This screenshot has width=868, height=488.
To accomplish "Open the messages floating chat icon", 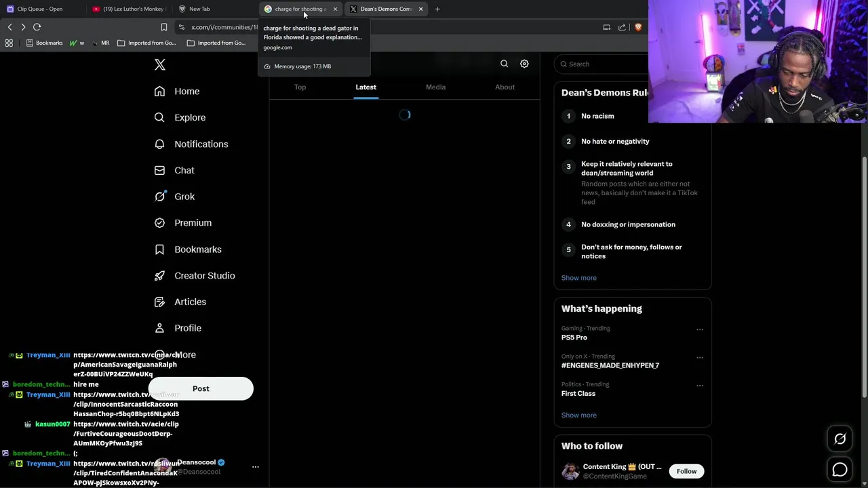I will point(840,469).
